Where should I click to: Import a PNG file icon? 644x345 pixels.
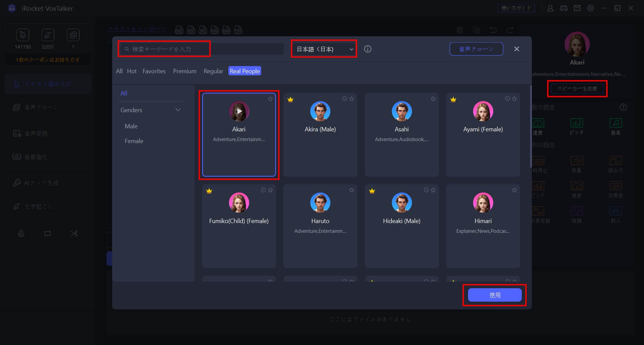pos(215,30)
